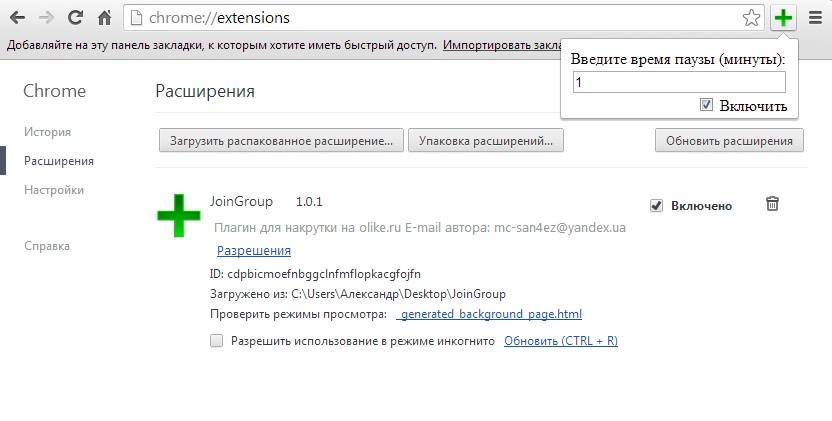Open the Chrome hamburger menu

point(814,17)
